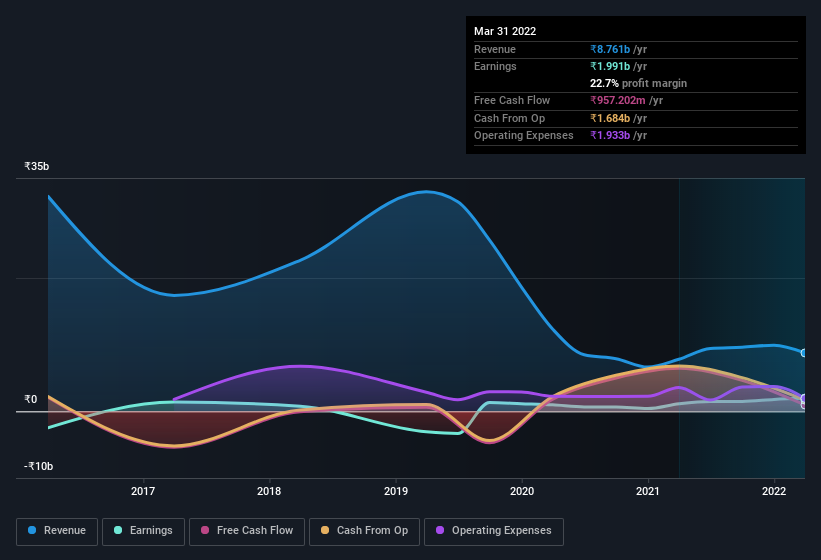The height and width of the screenshot is (560, 821).
Task: Click the ₹1.684b cash from op value
Action: pos(610,118)
